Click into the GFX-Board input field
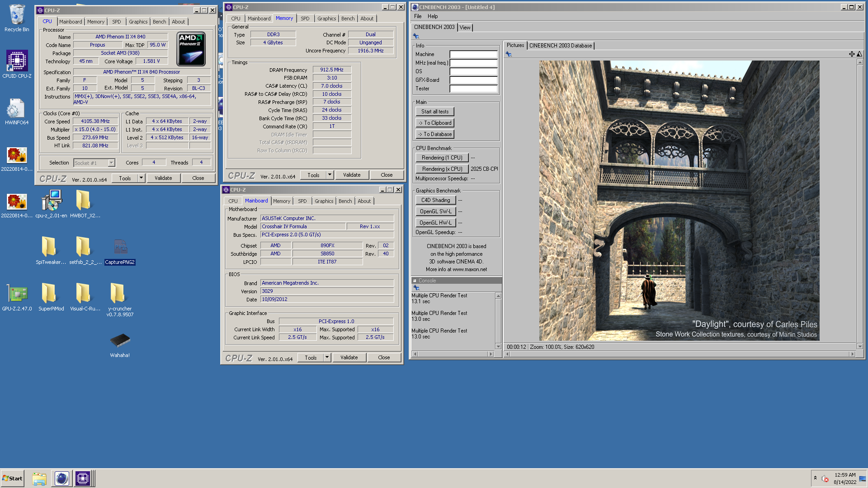Image resolution: width=868 pixels, height=488 pixels. tap(473, 80)
